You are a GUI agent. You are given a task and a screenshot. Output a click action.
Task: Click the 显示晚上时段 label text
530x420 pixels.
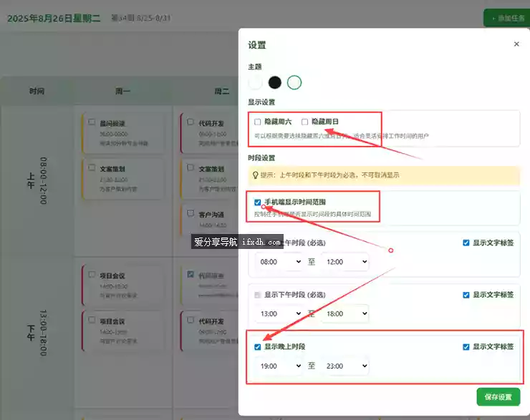click(x=285, y=347)
